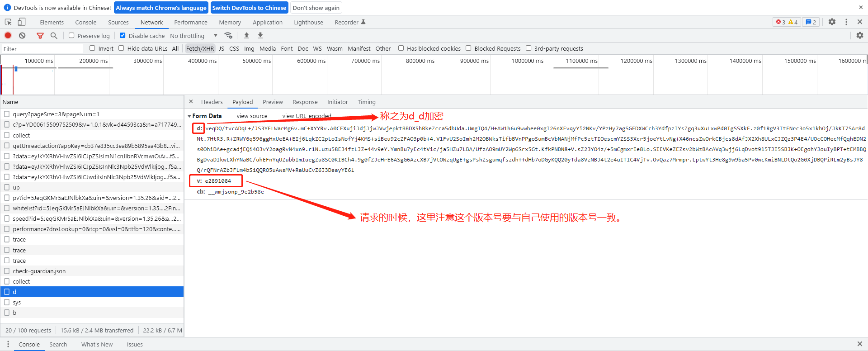Click the import HAR upload icon

(246, 36)
